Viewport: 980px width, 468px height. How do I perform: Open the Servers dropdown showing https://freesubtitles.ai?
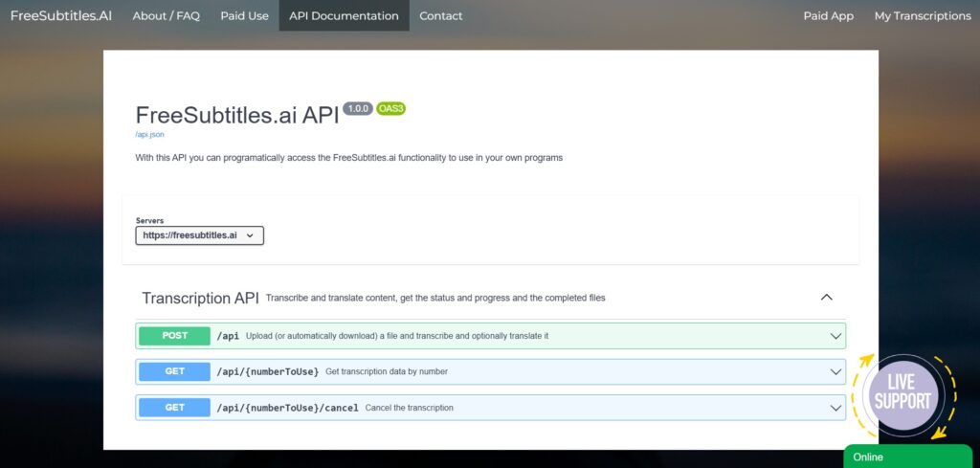(199, 235)
